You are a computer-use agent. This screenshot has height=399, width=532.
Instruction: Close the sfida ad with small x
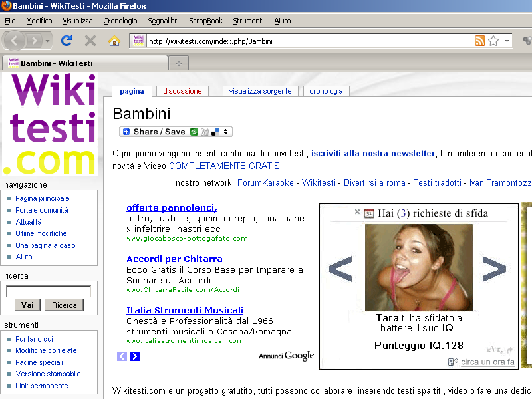(357, 212)
